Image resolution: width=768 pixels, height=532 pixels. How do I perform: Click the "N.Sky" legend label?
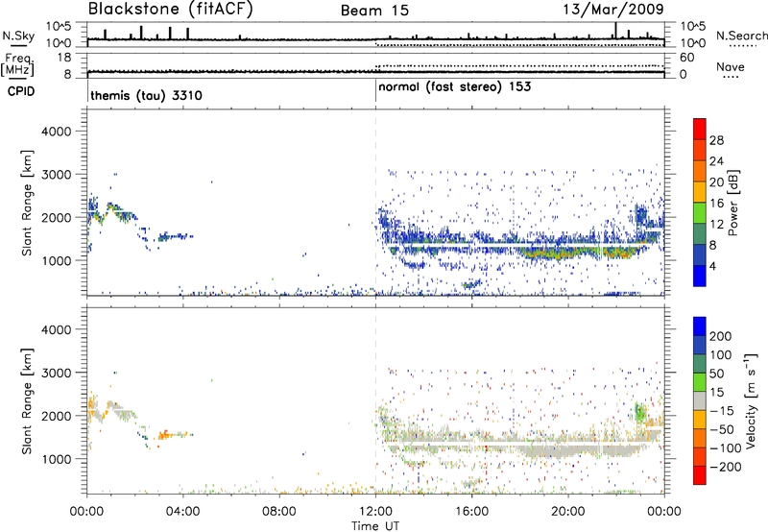point(18,36)
